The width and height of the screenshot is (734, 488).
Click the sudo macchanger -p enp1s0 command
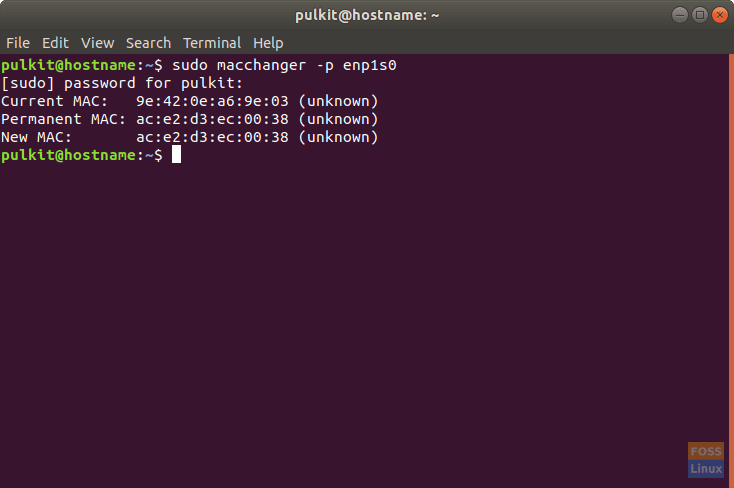284,65
